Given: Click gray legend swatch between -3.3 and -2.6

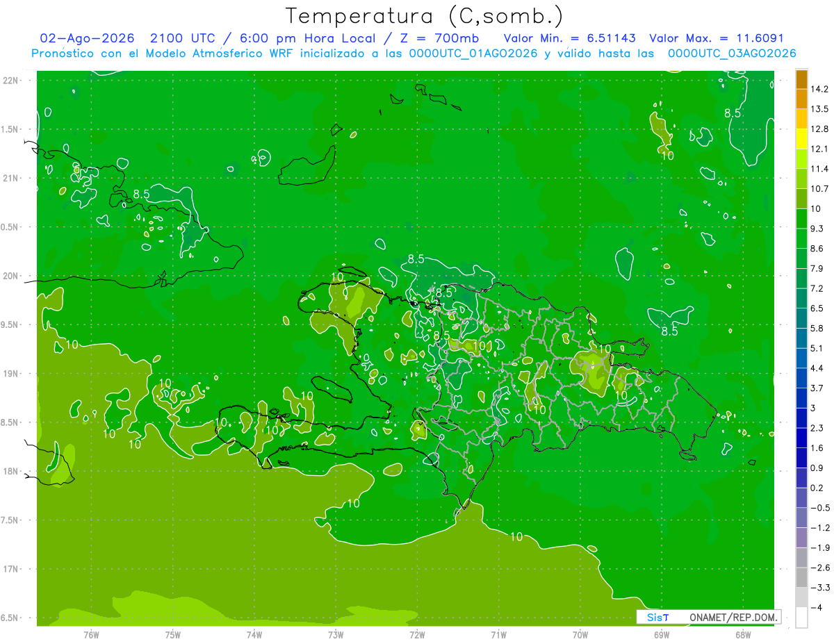Looking at the screenshot, I should (x=801, y=577).
